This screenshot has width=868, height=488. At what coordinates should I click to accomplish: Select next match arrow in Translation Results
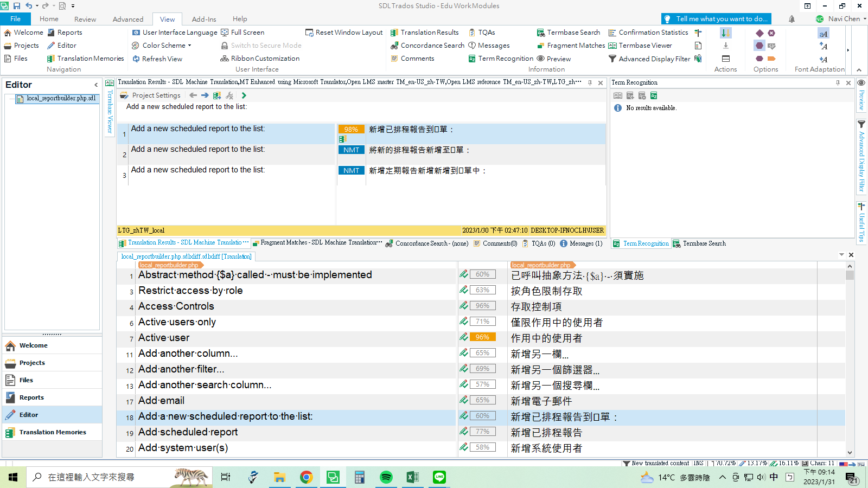(x=205, y=95)
